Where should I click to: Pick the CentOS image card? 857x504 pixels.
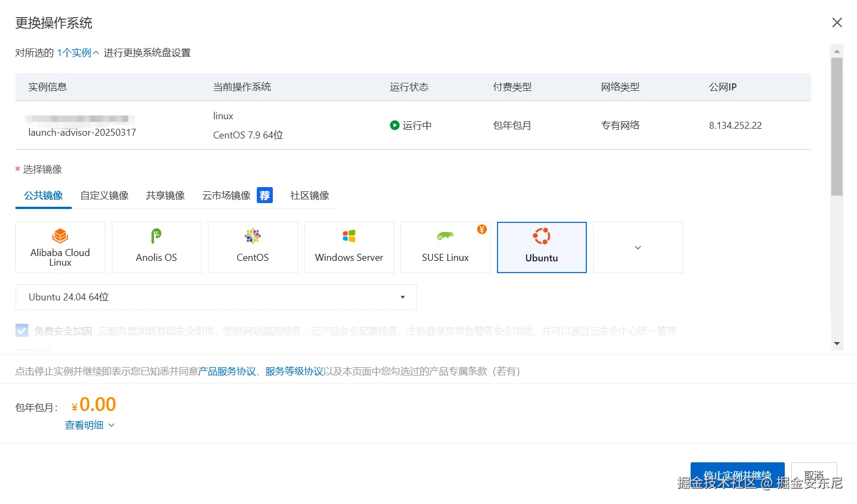pos(253,247)
